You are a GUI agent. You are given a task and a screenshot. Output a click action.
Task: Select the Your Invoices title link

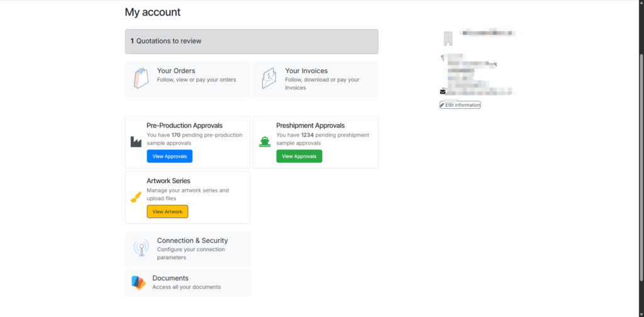(306, 71)
